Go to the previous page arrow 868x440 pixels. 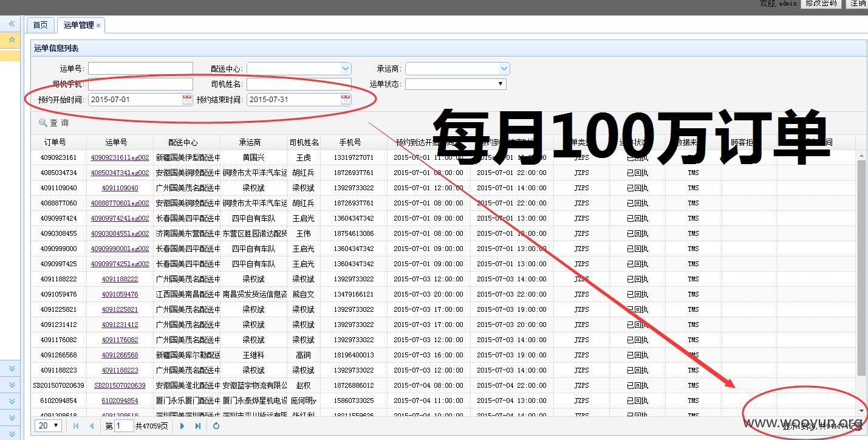click(x=92, y=426)
